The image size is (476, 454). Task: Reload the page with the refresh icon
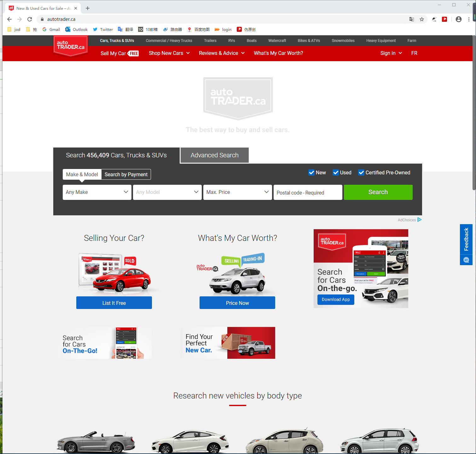click(30, 19)
